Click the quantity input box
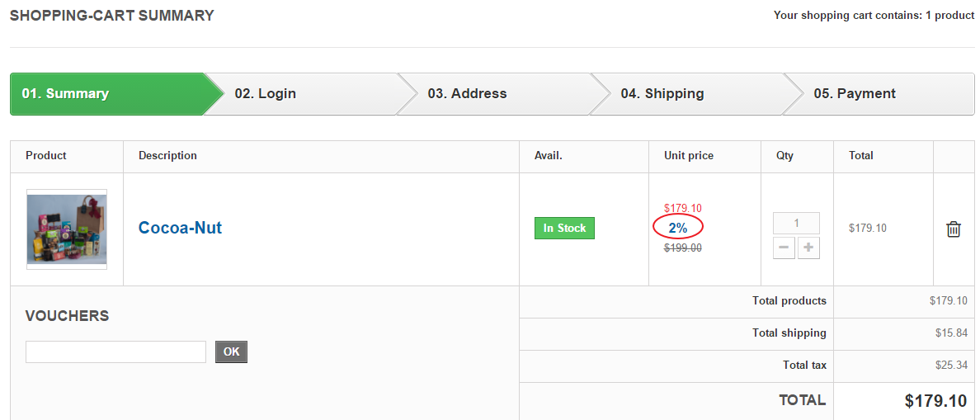Viewport: 980px width, 420px height. tap(796, 223)
